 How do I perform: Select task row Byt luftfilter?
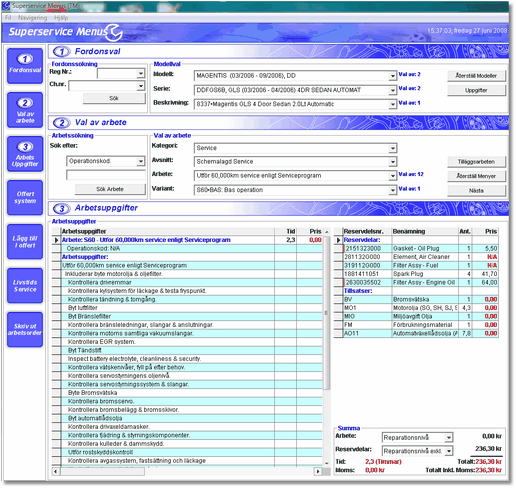pos(187,308)
